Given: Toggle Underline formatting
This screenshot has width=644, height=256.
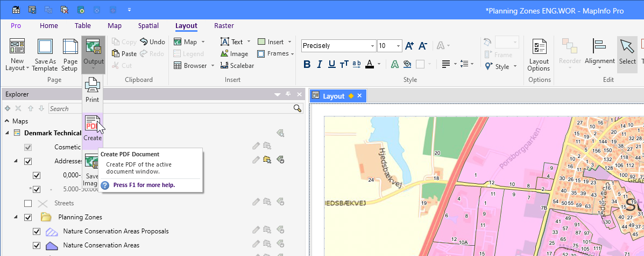Looking at the screenshot, I should tap(332, 64).
